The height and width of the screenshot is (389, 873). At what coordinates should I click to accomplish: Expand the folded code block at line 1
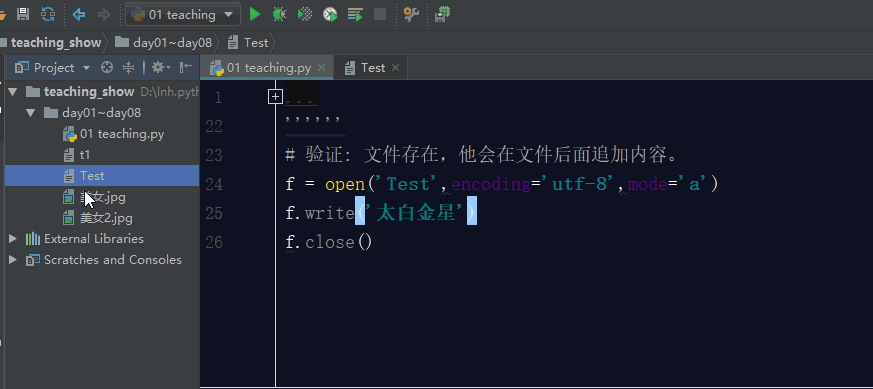pyautogui.click(x=275, y=97)
